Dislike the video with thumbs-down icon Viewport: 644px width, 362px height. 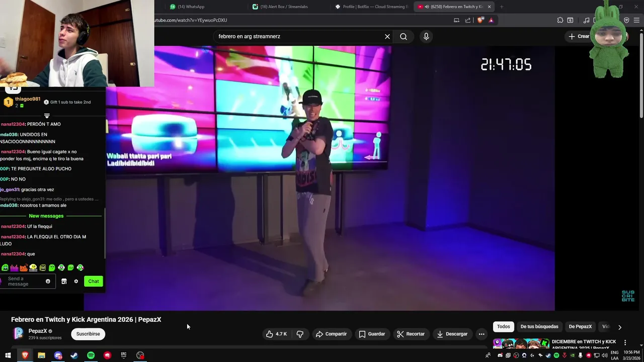click(300, 334)
